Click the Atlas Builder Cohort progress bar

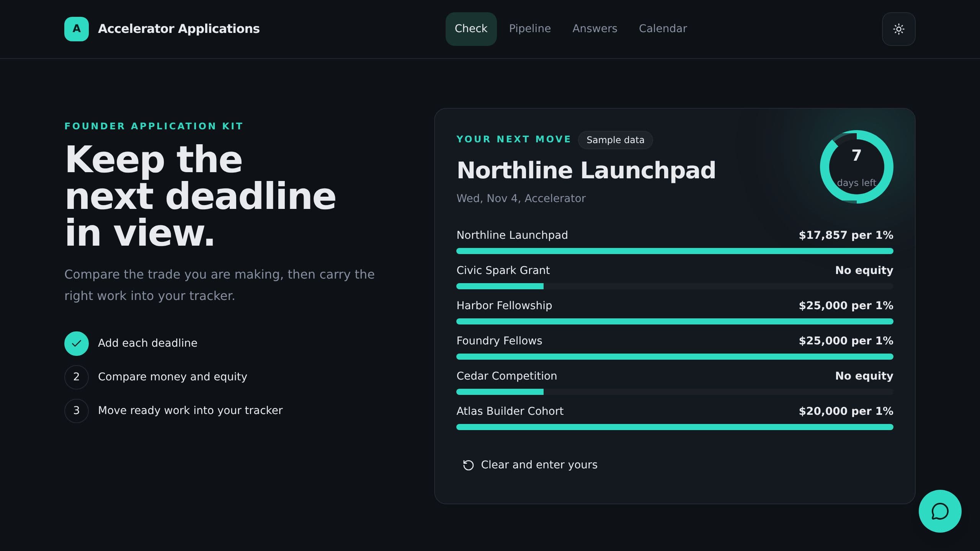[x=675, y=427]
